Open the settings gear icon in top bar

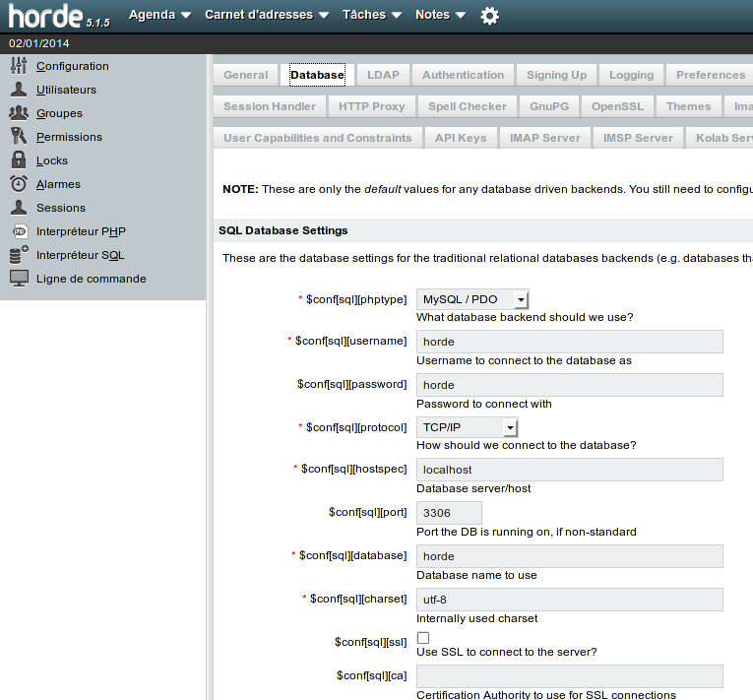click(x=489, y=16)
